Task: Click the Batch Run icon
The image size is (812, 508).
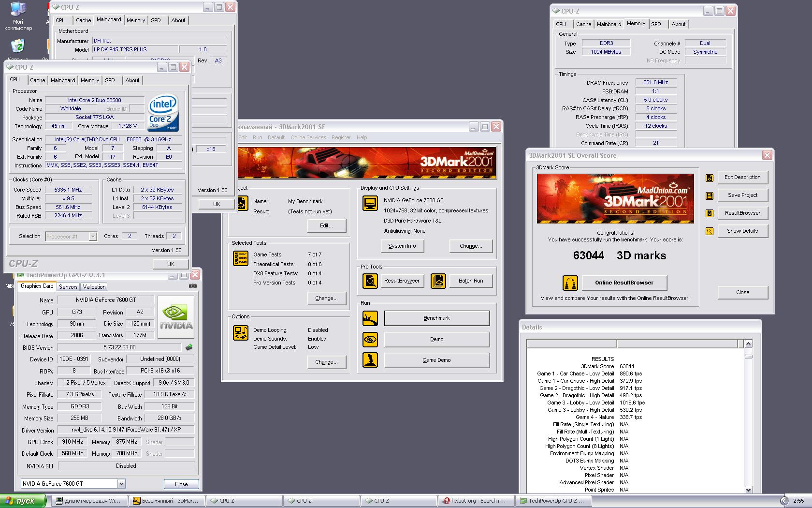Action: coord(438,281)
